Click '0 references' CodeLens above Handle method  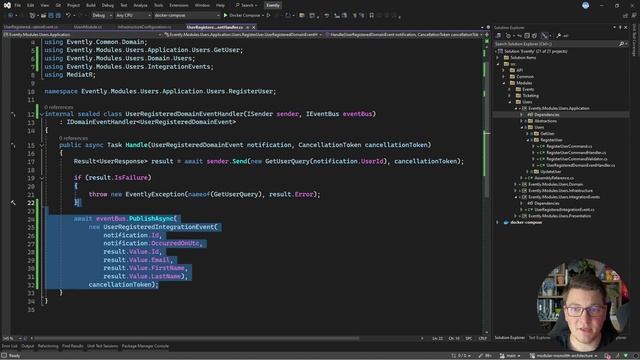click(73, 138)
